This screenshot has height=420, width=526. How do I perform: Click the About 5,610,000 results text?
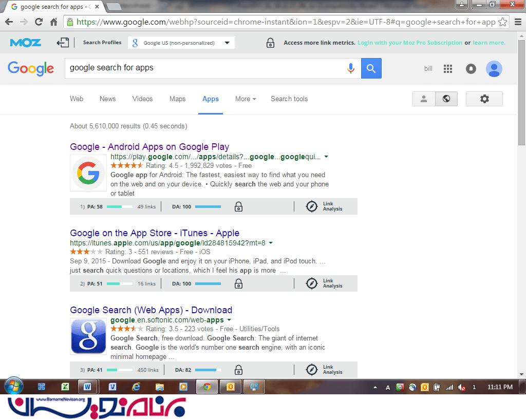click(x=128, y=126)
